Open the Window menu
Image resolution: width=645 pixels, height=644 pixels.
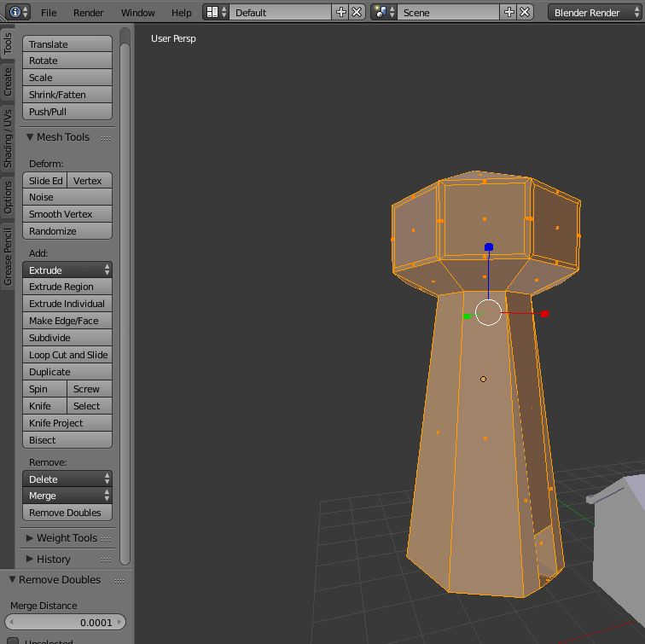tap(138, 13)
